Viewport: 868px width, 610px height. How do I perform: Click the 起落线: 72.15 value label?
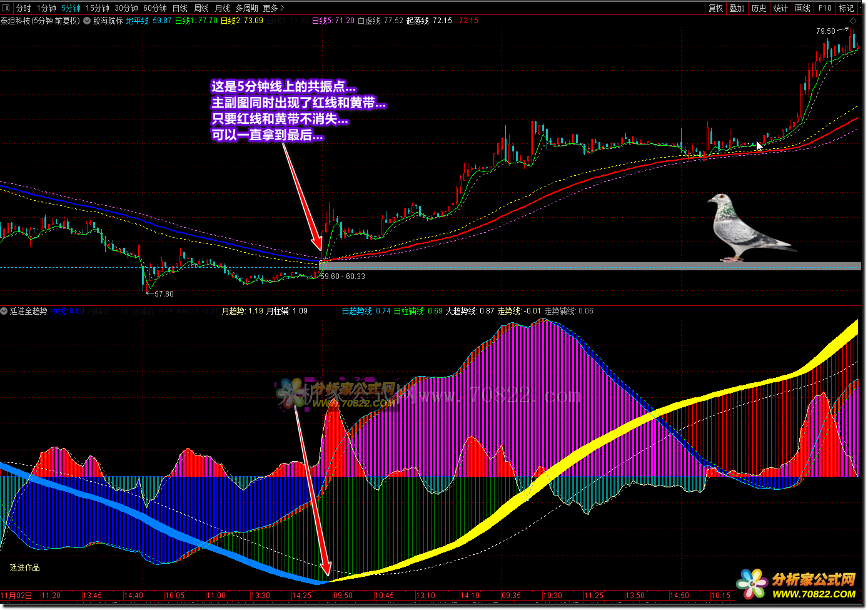429,21
